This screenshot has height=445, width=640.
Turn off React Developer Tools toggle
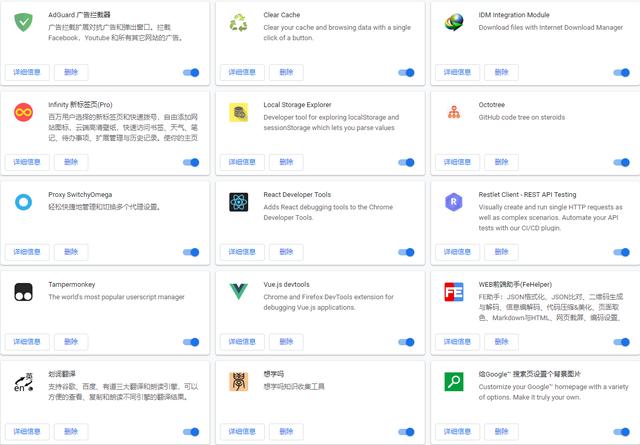406,252
